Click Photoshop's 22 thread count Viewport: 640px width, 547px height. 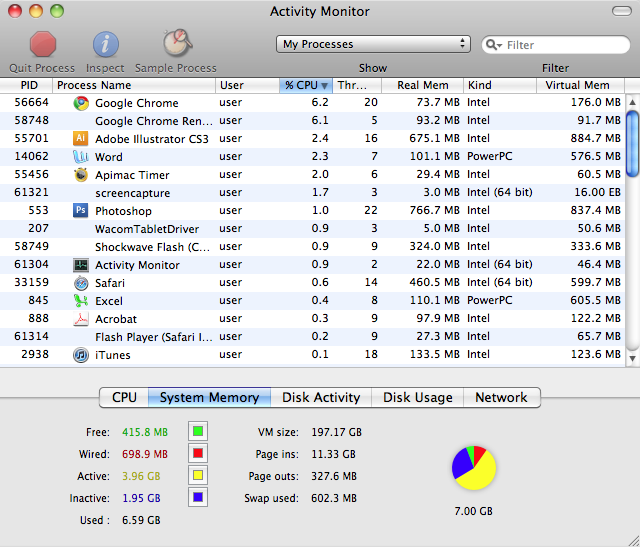[371, 210]
